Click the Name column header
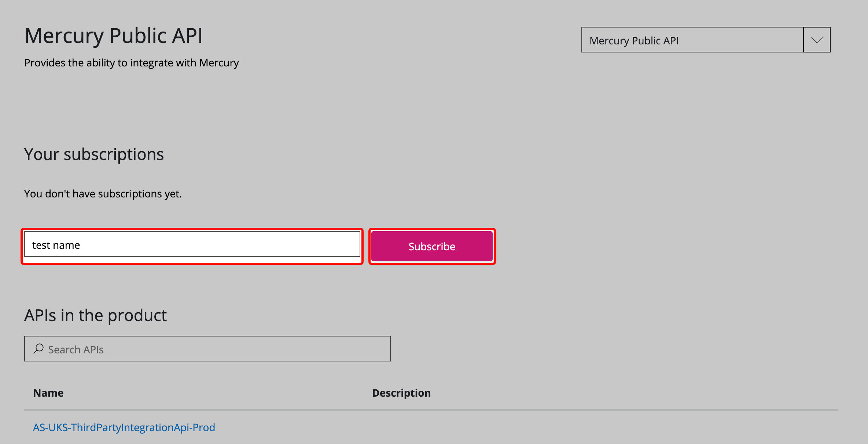868x444 pixels. point(48,393)
